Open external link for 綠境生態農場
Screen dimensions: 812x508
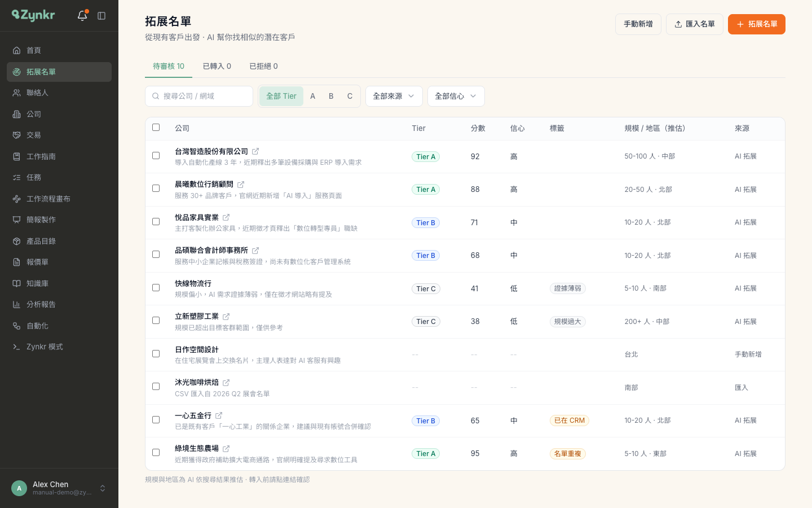(x=226, y=449)
